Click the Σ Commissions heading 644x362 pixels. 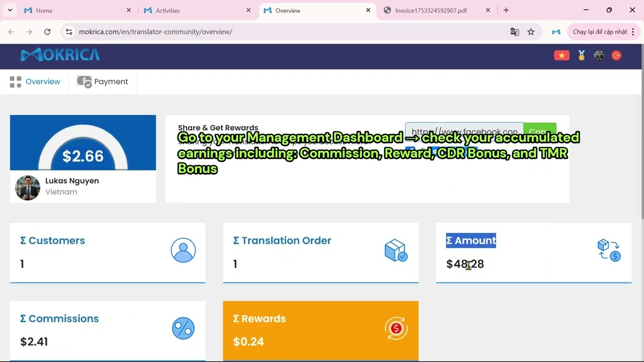59,318
